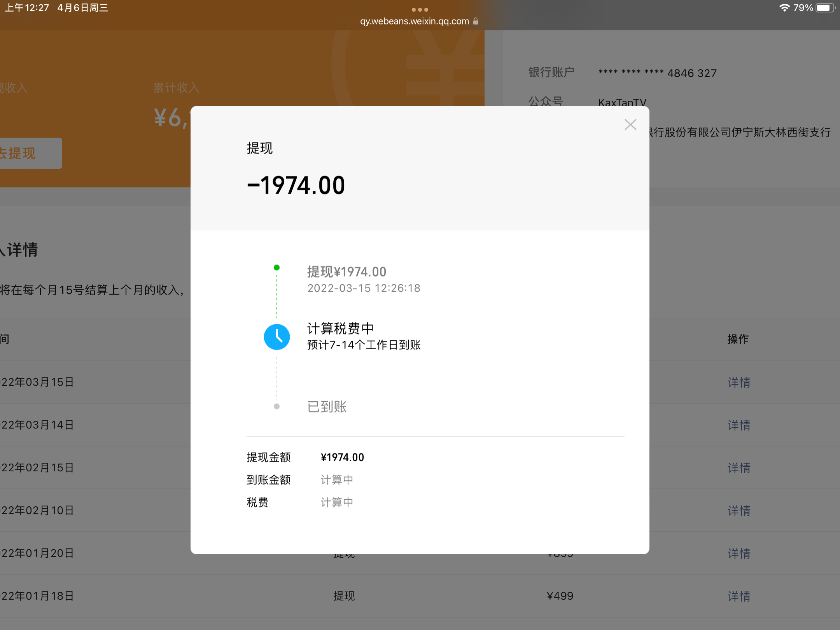This screenshot has height=630, width=840.
Task: Open 详情 for 2022年03月15日 row
Action: [738, 382]
